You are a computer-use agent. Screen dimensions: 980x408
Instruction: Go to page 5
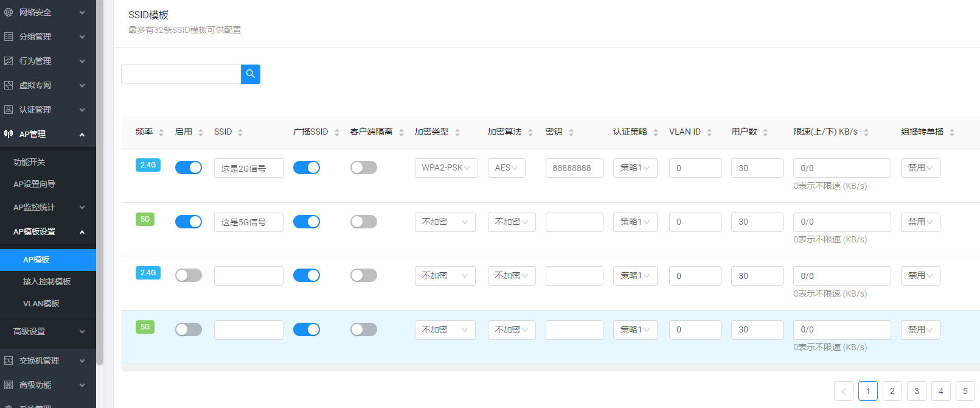[x=965, y=391]
